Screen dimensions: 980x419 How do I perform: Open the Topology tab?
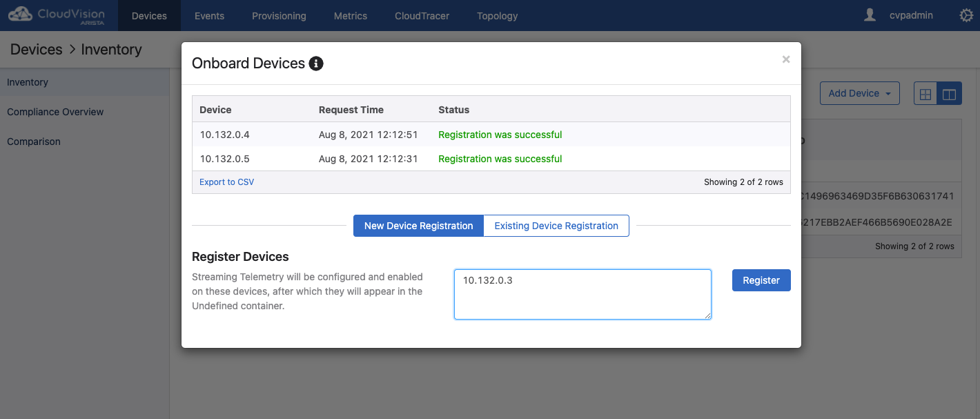(x=497, y=15)
